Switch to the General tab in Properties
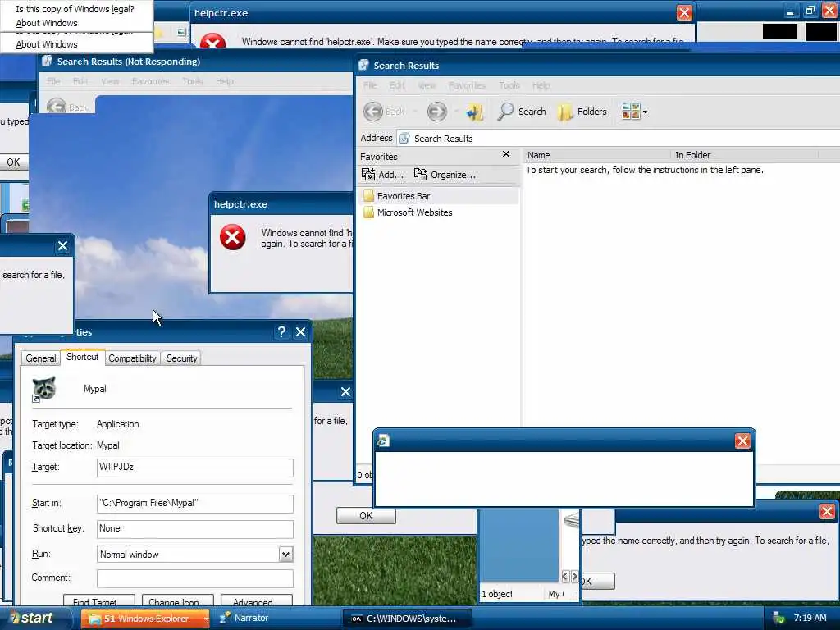840x630 pixels. [x=41, y=358]
